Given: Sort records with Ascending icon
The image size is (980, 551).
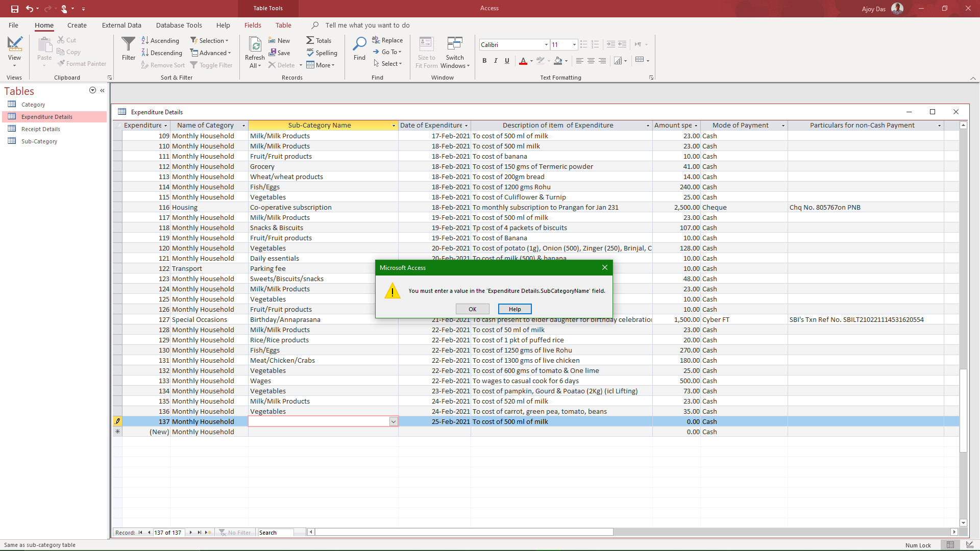Looking at the screenshot, I should (x=160, y=40).
